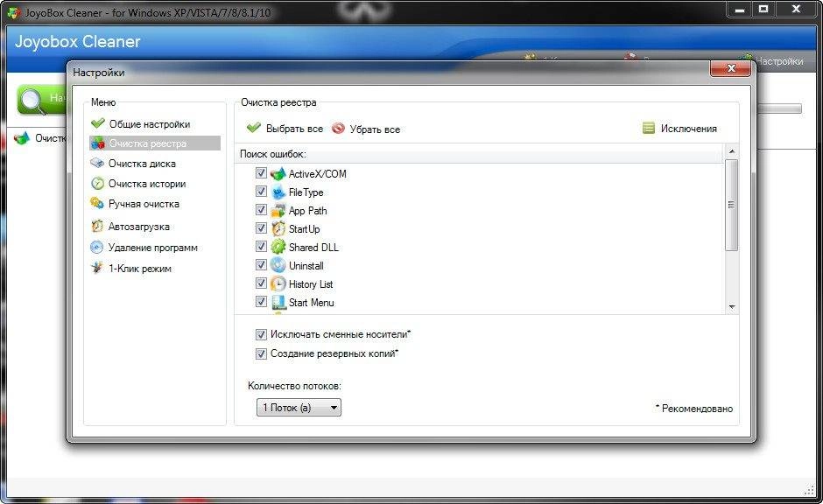
Task: Toggle the StartUp checkbox
Action: (x=261, y=228)
